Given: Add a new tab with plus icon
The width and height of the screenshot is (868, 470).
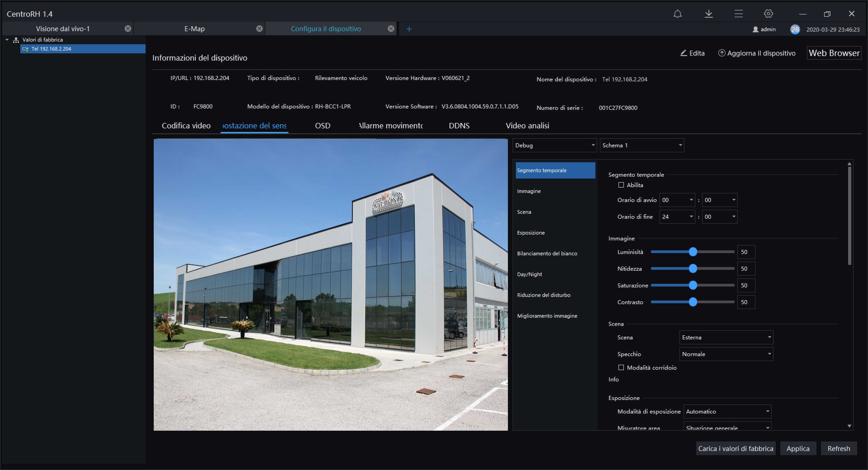Looking at the screenshot, I should tap(409, 29).
